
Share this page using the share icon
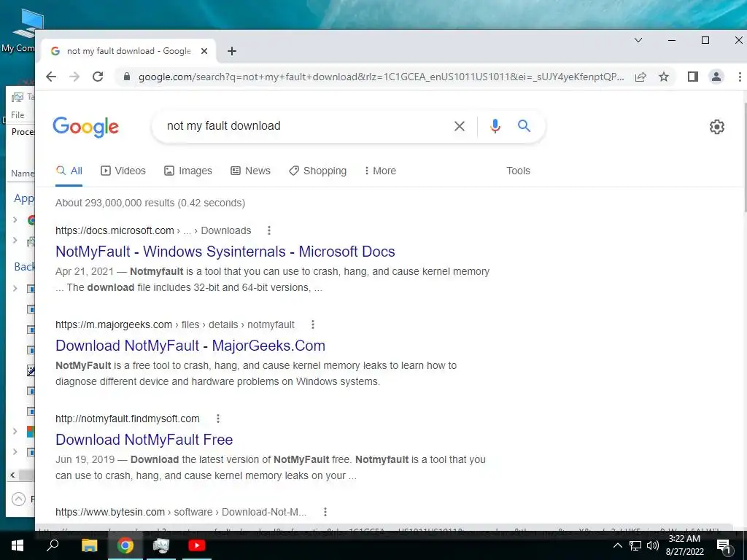tap(640, 77)
